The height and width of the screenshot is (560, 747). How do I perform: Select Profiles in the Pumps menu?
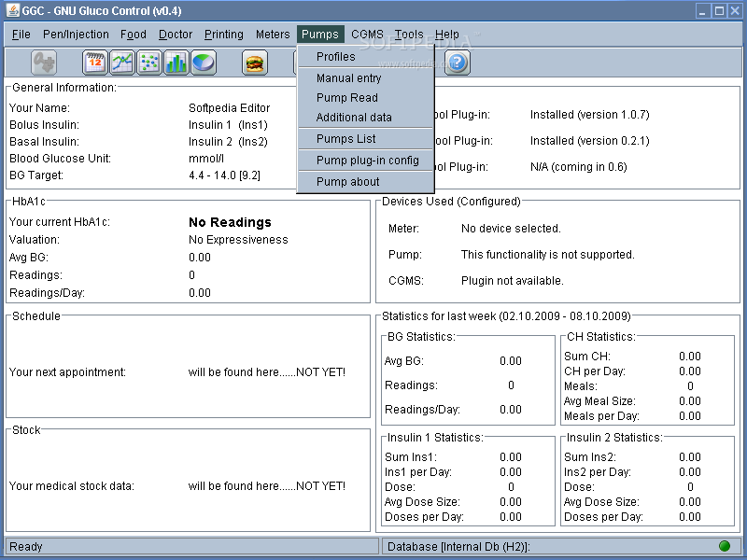click(x=365, y=57)
